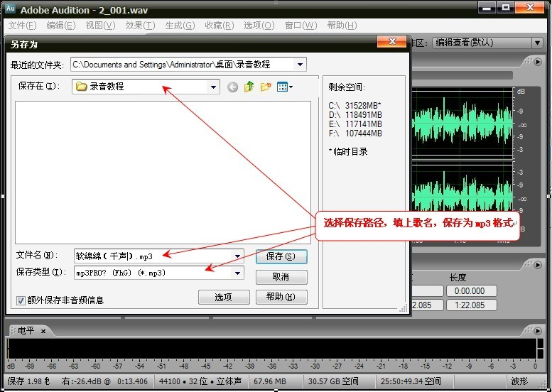Click the 0:00.000 length field
Screen dimensions: 552x392
[472, 291]
